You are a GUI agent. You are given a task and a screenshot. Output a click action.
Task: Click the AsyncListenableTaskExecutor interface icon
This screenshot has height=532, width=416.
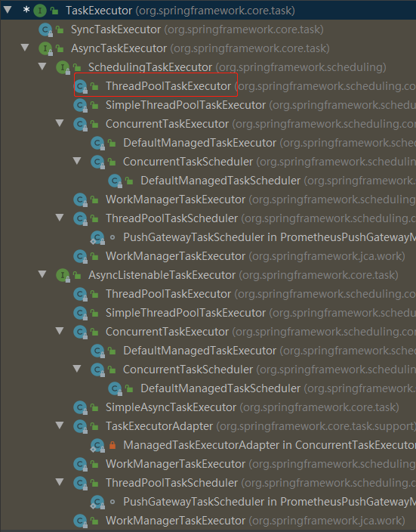(x=63, y=275)
